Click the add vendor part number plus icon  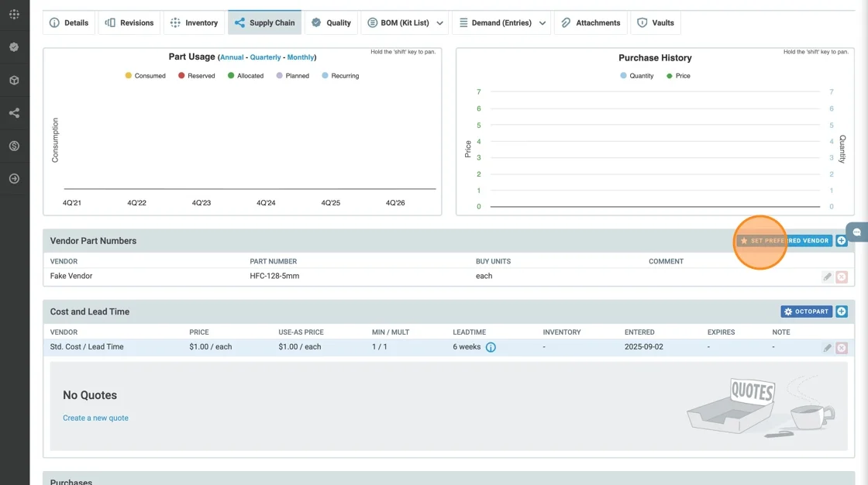842,241
